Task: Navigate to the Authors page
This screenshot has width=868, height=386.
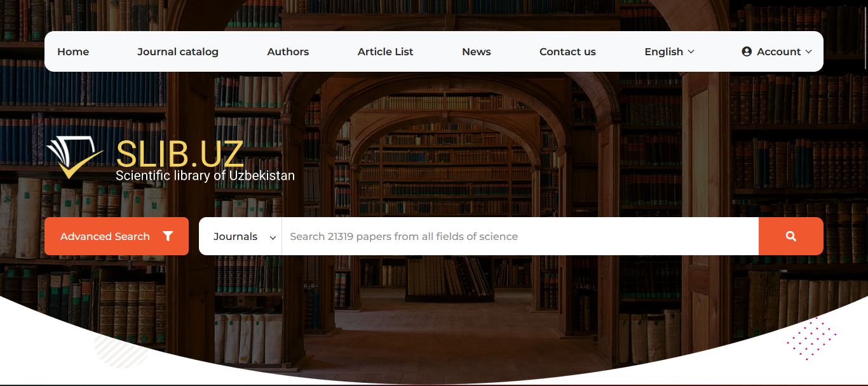Action: (x=288, y=52)
